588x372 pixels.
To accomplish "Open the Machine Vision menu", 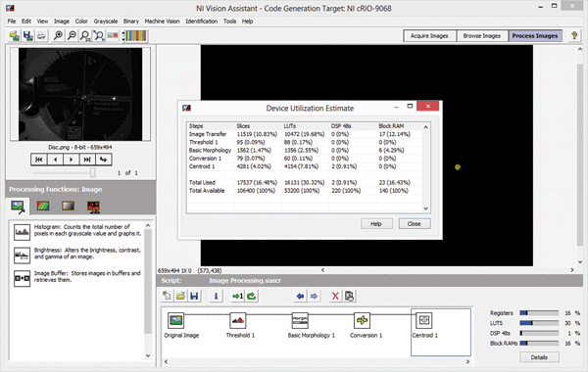I will coord(162,21).
